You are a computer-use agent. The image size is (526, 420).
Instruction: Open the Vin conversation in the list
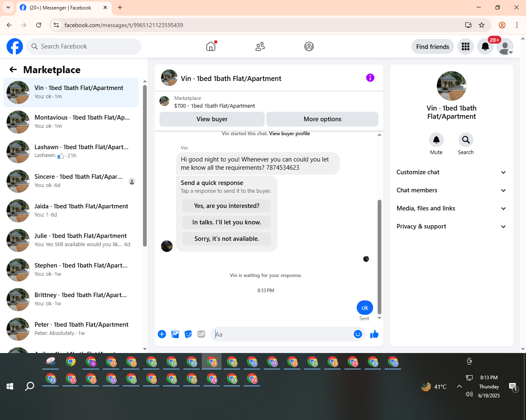pyautogui.click(x=71, y=92)
